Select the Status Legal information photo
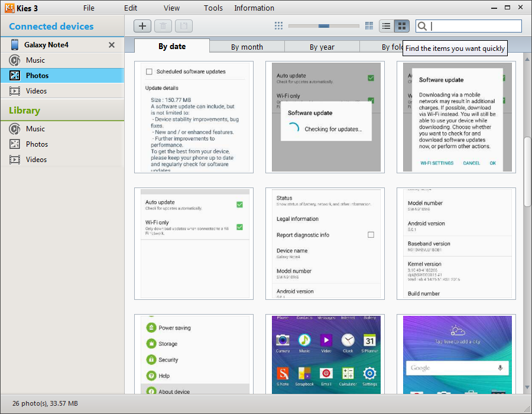 [325, 244]
